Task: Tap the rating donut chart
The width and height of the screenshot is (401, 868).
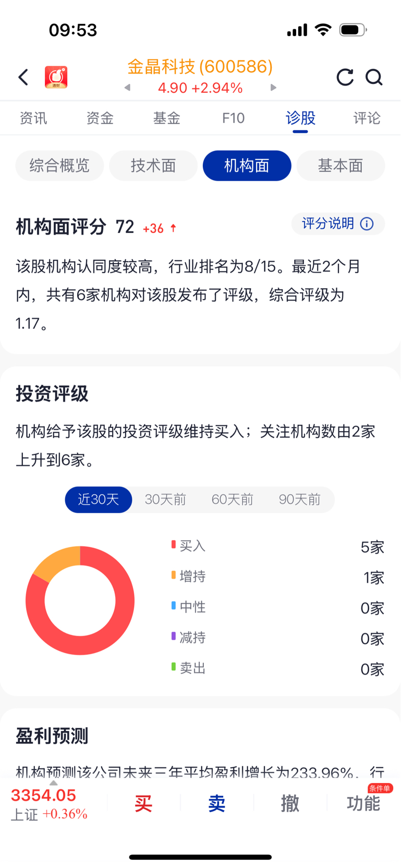Action: point(80,601)
